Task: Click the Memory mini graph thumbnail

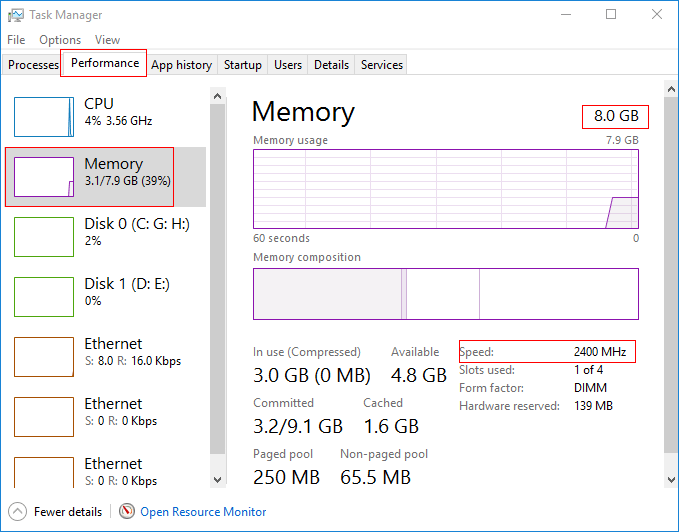Action: (44, 177)
